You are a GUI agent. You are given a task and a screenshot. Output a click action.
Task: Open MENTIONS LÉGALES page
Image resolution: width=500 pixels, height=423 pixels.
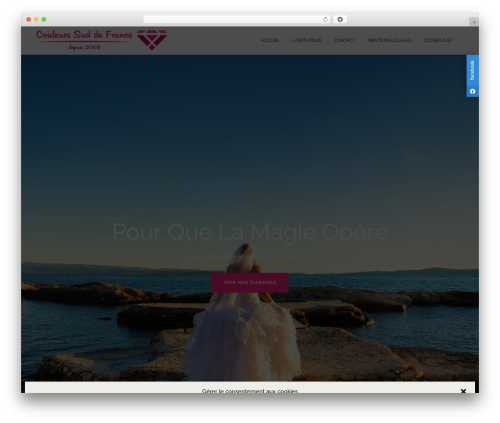pos(389,40)
